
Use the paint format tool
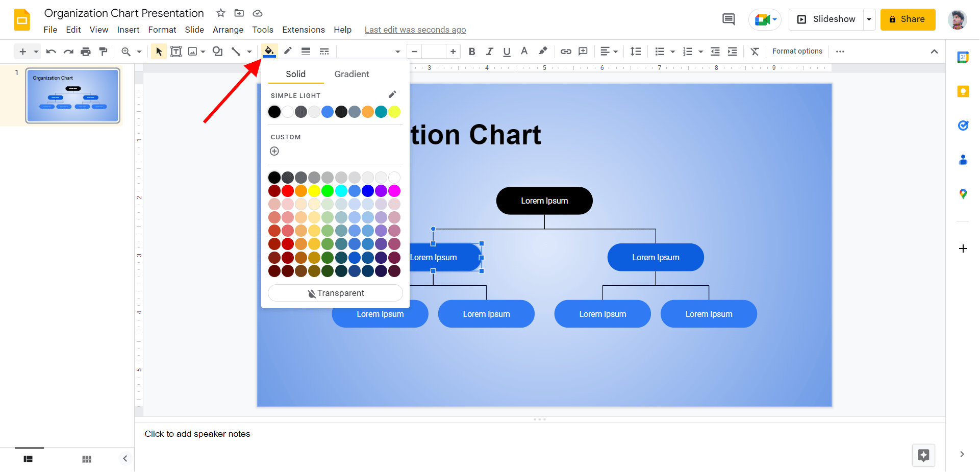(x=104, y=51)
